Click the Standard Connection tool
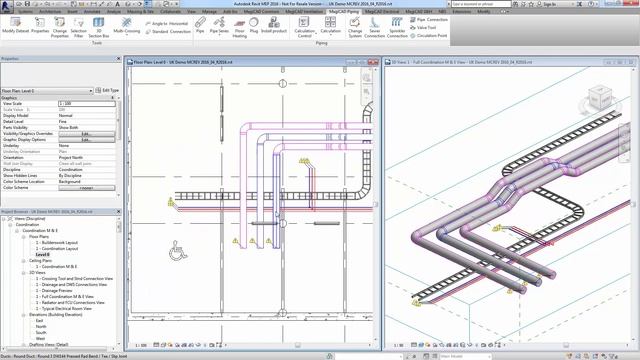 [168, 31]
